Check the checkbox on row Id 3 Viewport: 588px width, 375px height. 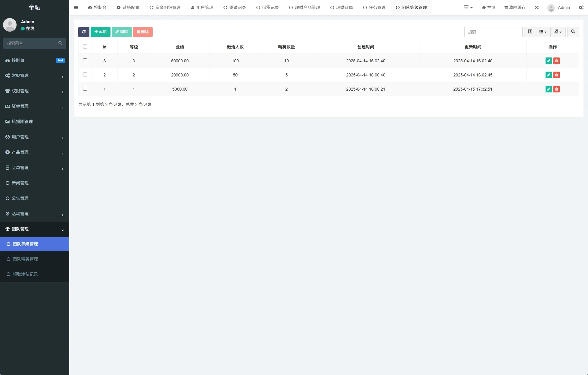pos(85,60)
